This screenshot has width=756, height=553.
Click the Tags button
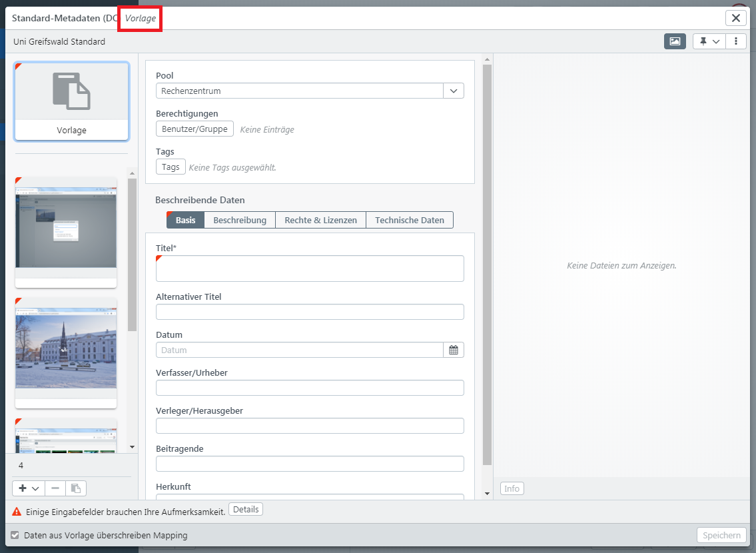171,167
